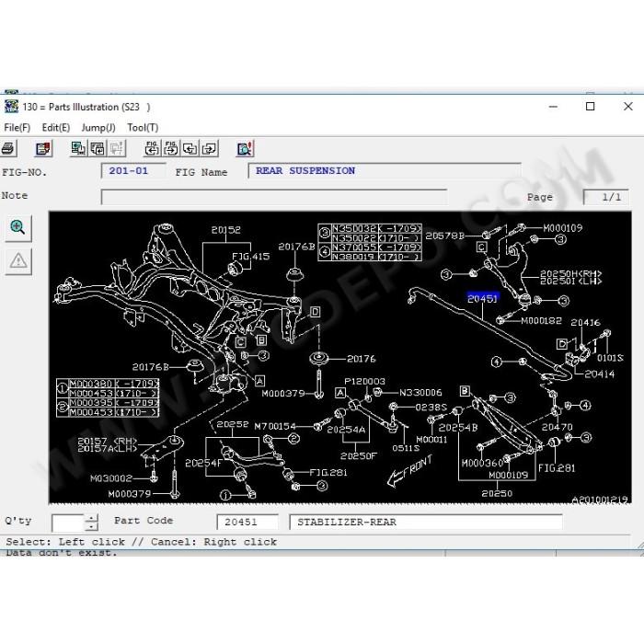Image resolution: width=644 pixels, height=644 pixels.
Task: Increase Q'ty with the up stepper arrow
Action: [92, 518]
